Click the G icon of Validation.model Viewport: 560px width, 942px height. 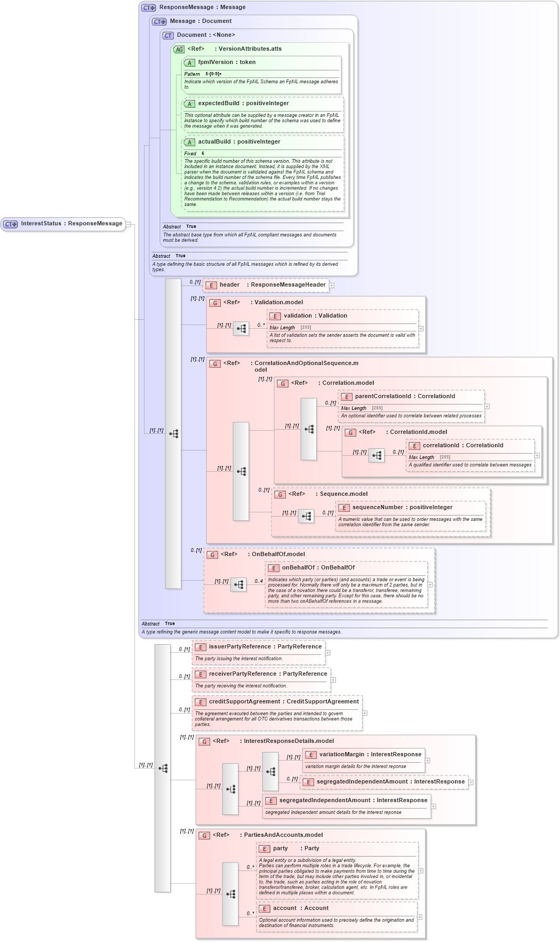pos(215,303)
